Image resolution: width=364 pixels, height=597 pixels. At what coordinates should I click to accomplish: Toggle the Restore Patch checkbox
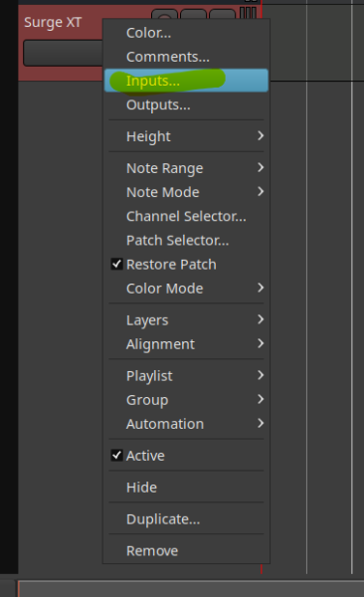tap(117, 264)
